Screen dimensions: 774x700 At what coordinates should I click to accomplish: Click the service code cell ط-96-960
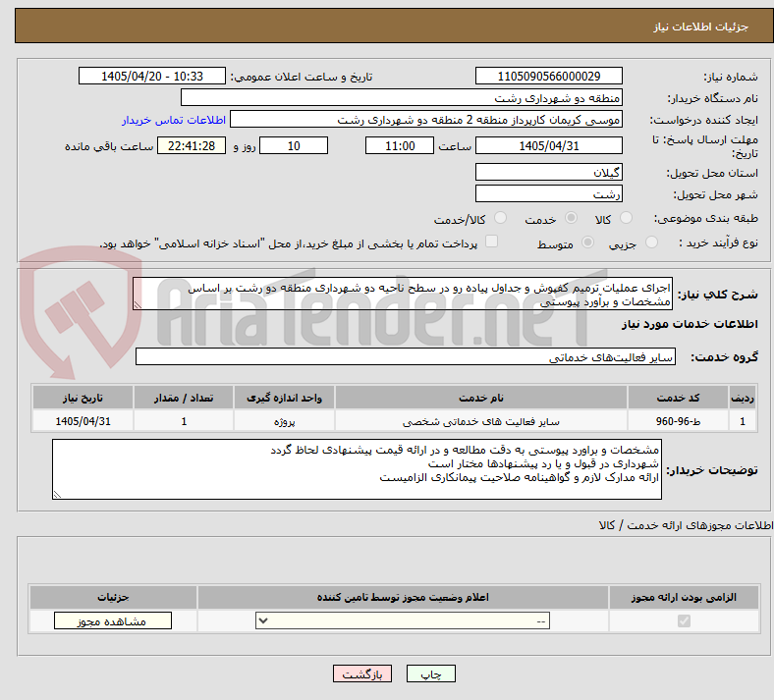[x=679, y=421]
